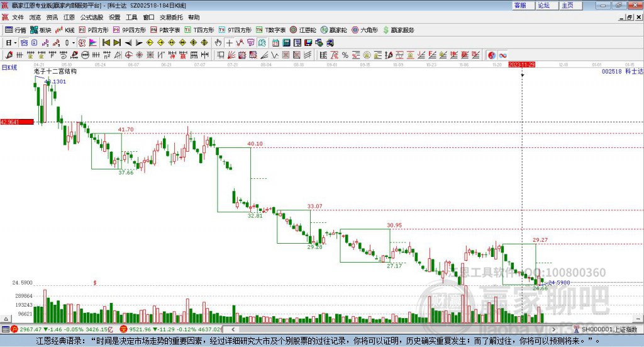This screenshot has height=347, width=644.
Task: Click the 41.70 resistance price label
Action: (126, 130)
